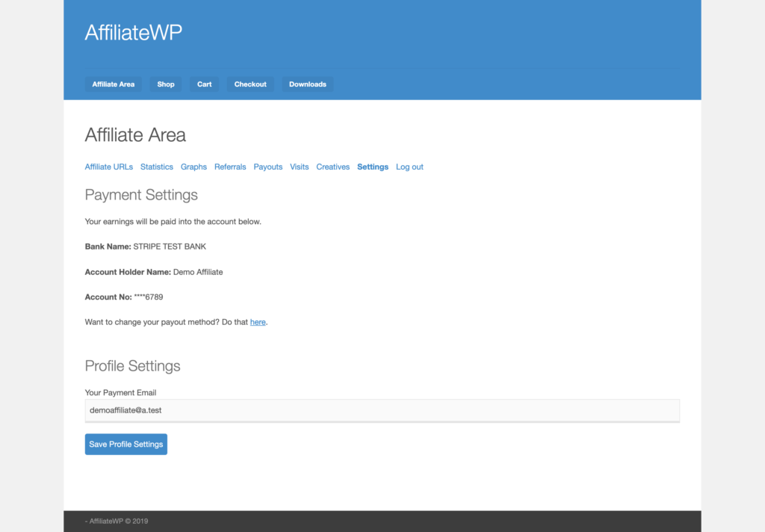Click 'Demo Affiliate' account holder value
This screenshot has height=532, width=765.
click(x=198, y=272)
